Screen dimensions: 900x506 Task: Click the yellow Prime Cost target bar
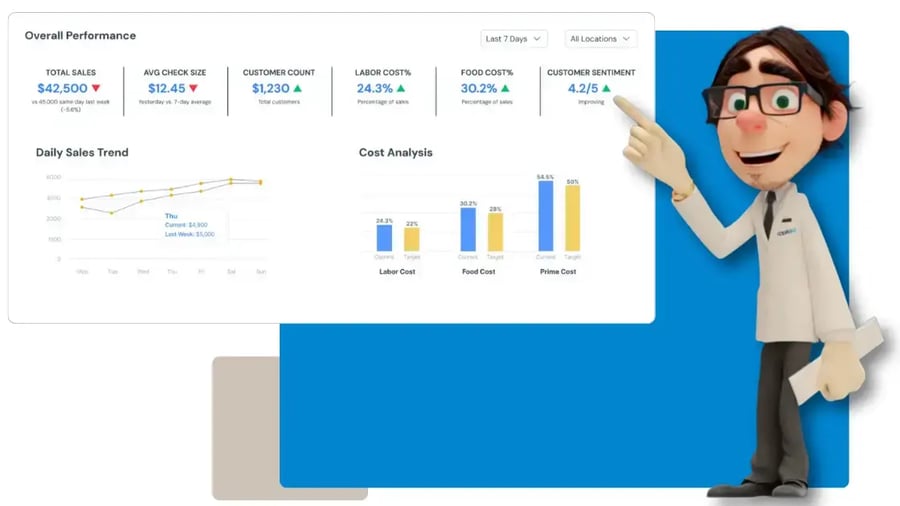pos(572,218)
